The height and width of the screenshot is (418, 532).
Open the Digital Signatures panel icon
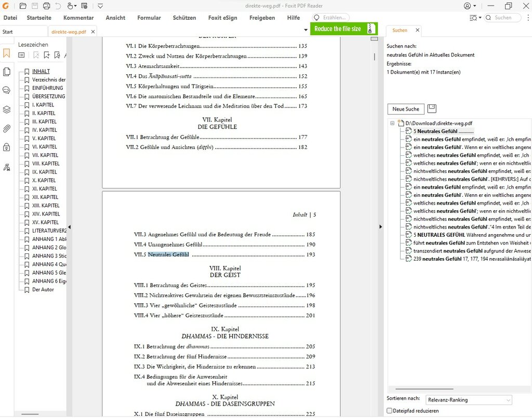pyautogui.click(x=6, y=167)
